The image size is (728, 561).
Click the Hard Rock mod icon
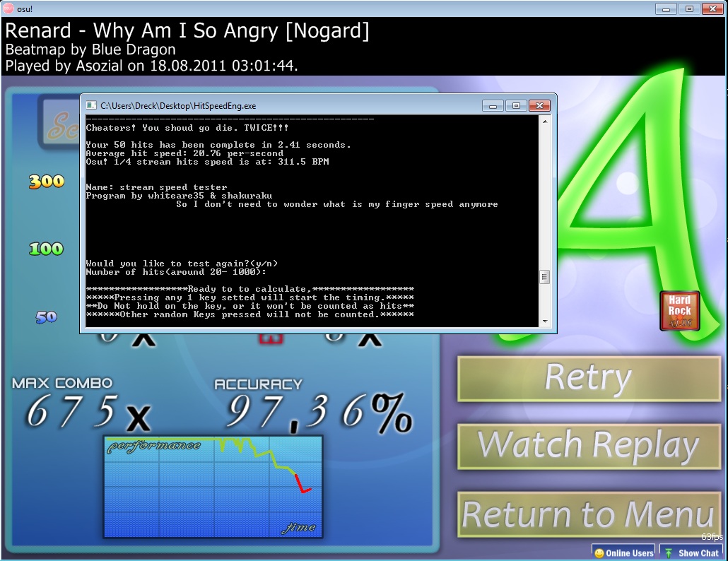679,311
